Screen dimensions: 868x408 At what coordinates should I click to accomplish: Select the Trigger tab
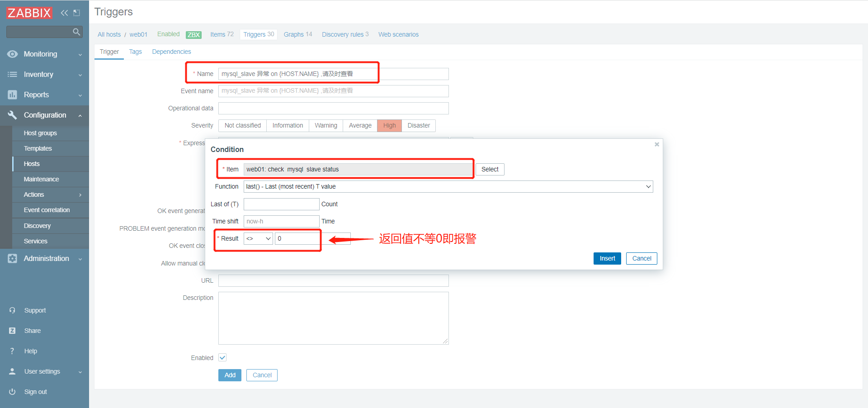(109, 52)
